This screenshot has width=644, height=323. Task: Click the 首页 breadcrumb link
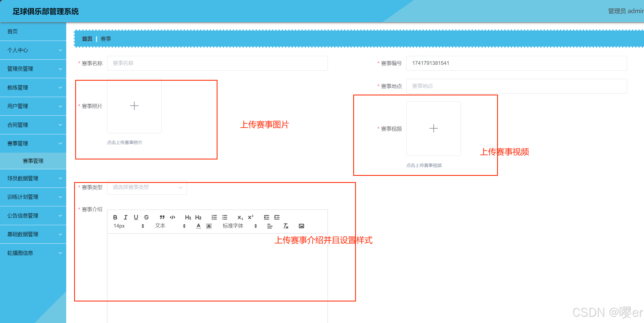click(87, 39)
